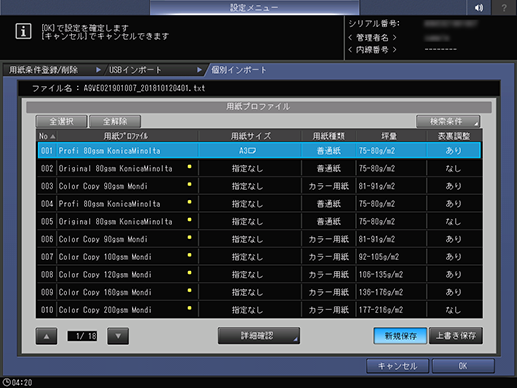Click the clock icon in status bar
The height and width of the screenshot is (388, 517).
6,382
